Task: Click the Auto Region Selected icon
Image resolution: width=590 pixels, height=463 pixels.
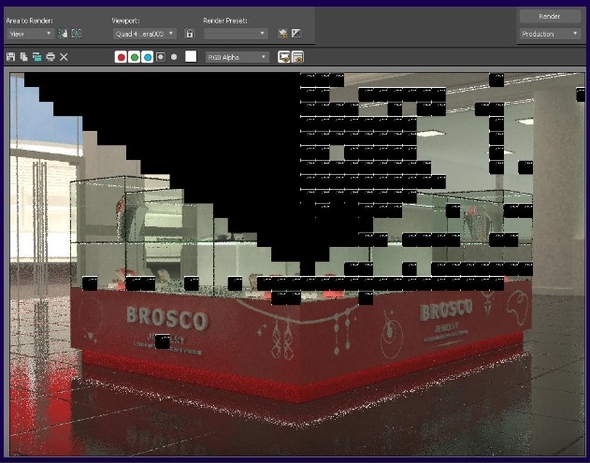Action: pos(76,34)
